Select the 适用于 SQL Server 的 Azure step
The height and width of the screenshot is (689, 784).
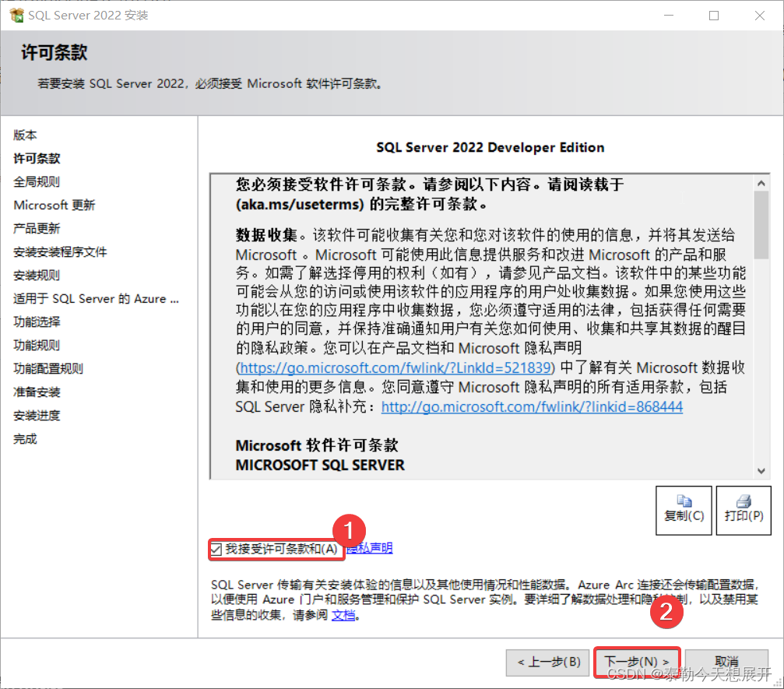coord(96,298)
